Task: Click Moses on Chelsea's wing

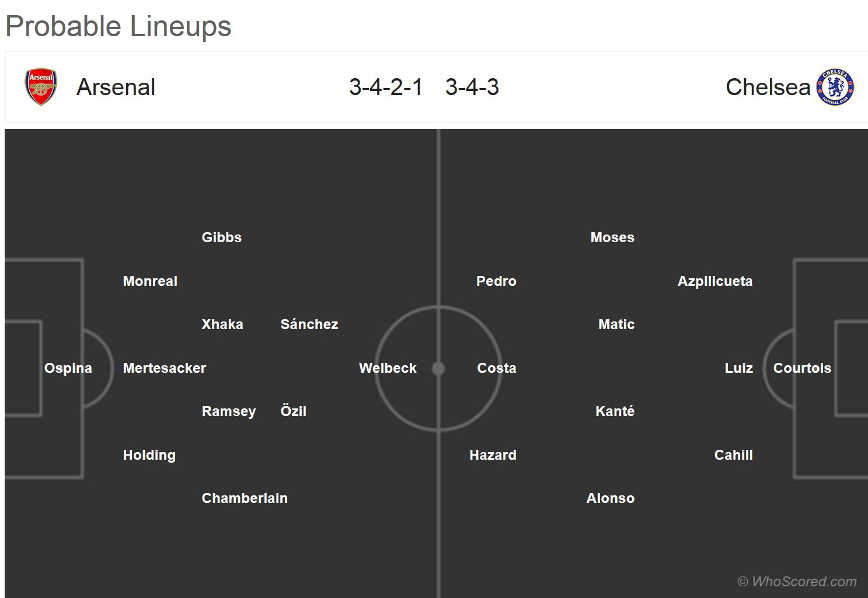Action: (x=612, y=237)
